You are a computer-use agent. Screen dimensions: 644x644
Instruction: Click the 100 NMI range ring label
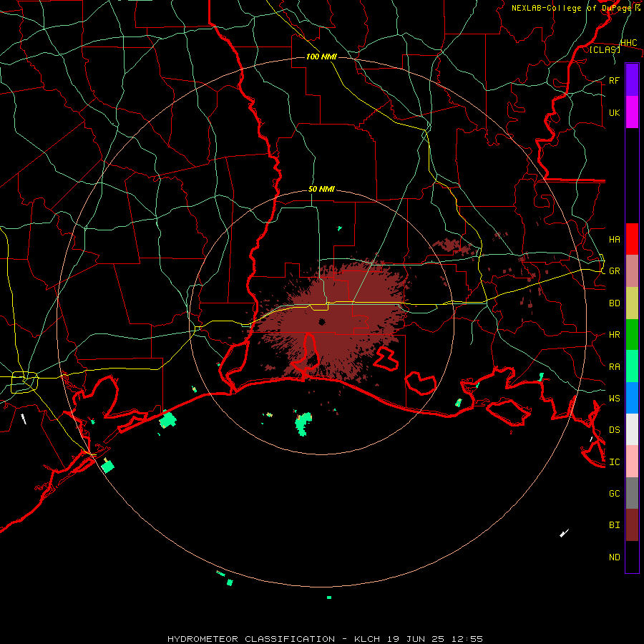pos(321,57)
